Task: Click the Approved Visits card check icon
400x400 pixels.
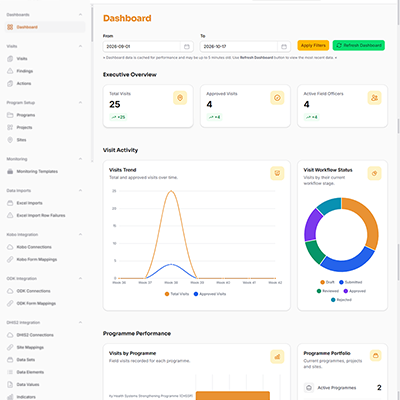Action: tap(277, 98)
